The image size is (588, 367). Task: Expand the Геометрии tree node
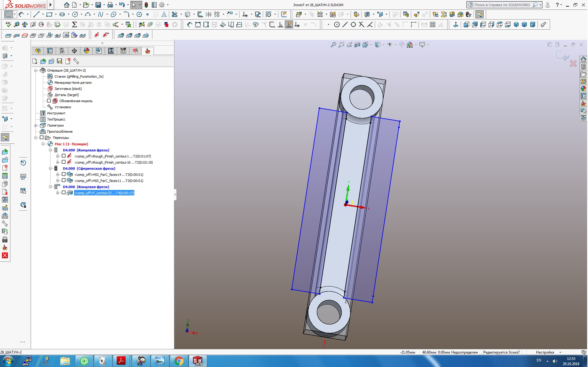(36, 125)
